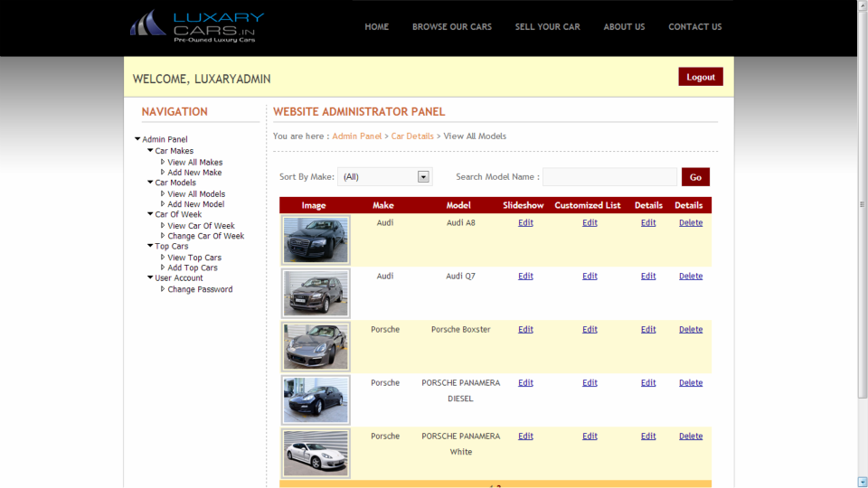Edit Slideshow for Audi A8
868x488 pixels.
[525, 222]
